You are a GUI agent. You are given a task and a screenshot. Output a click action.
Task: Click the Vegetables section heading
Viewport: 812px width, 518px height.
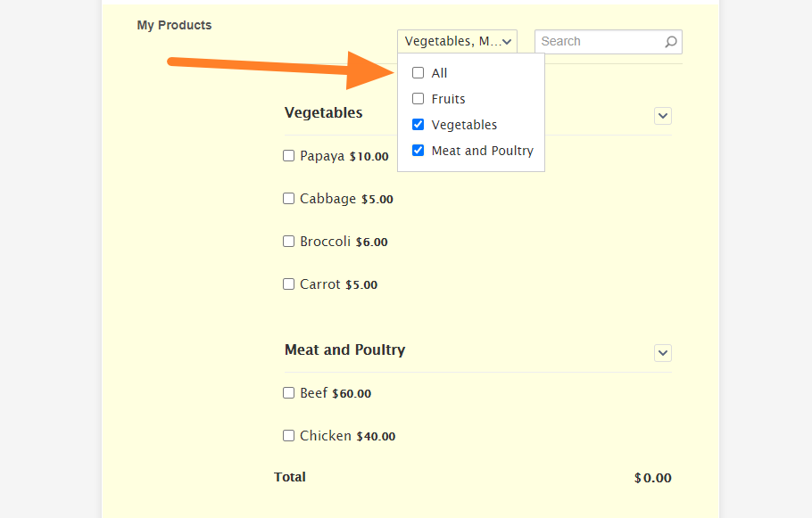tap(324, 113)
